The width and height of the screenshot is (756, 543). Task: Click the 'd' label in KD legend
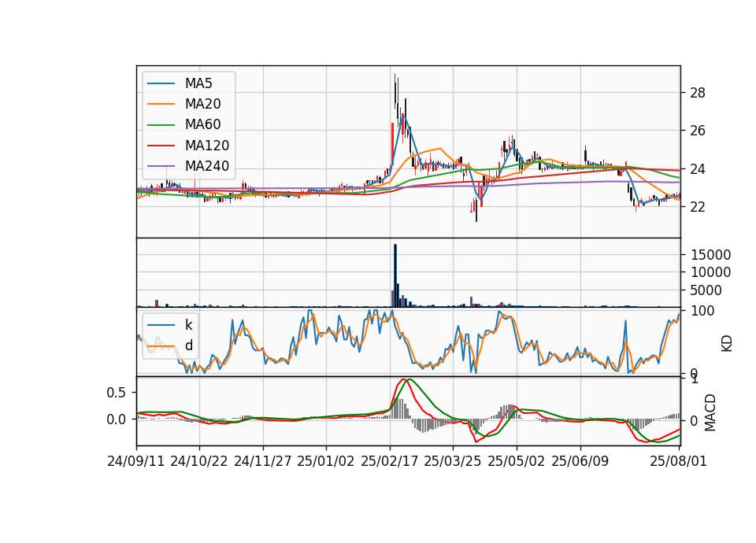coord(189,345)
